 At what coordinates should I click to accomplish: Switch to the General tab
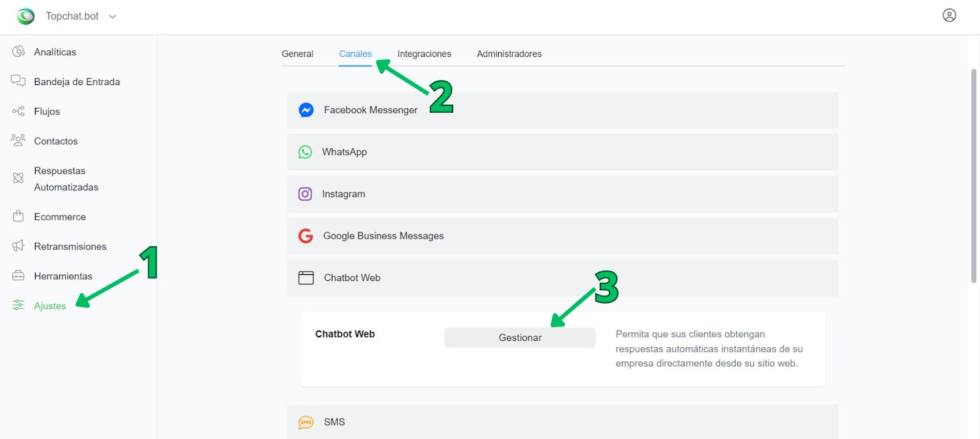297,54
